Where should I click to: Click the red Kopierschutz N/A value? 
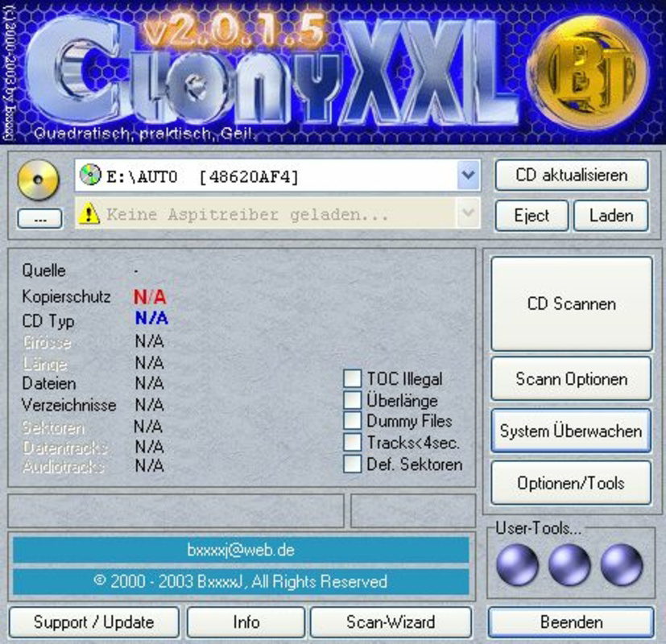coord(150,297)
